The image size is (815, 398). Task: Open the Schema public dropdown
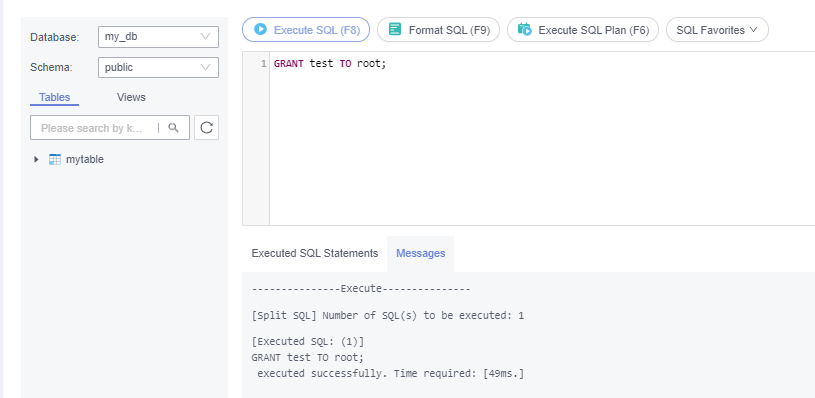coord(158,68)
